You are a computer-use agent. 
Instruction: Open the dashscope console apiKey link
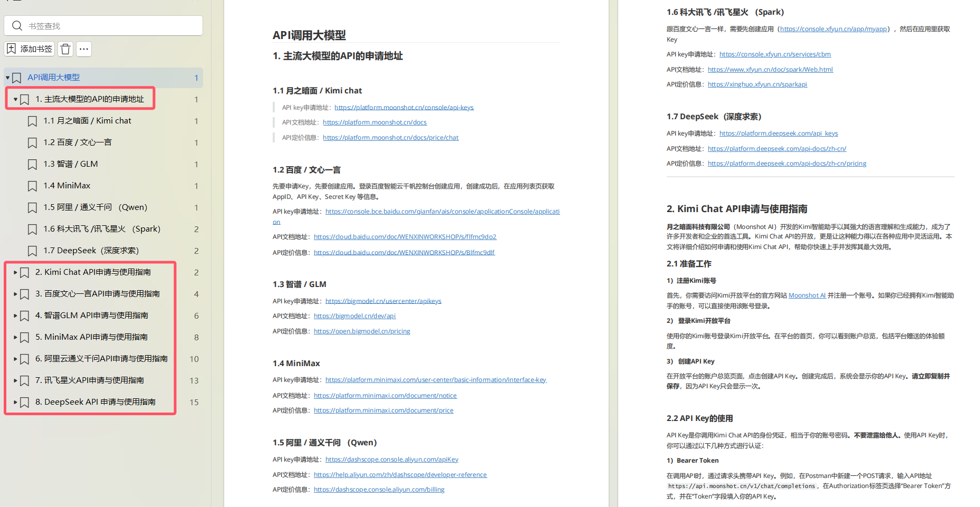coord(392,460)
